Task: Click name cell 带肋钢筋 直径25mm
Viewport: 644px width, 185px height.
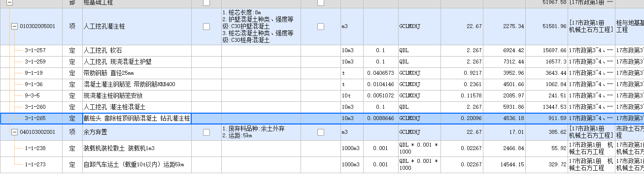Action: (137, 73)
